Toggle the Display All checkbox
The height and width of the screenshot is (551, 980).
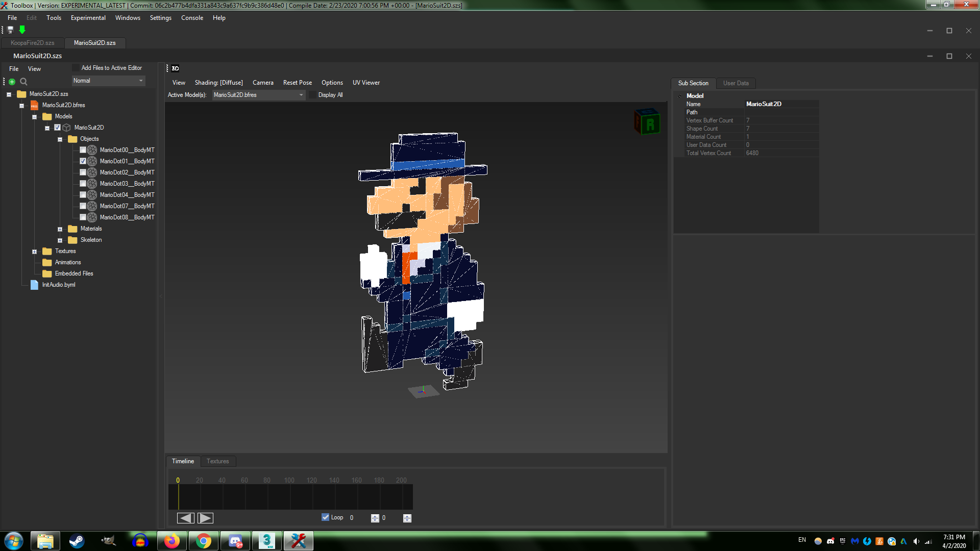pyautogui.click(x=313, y=95)
